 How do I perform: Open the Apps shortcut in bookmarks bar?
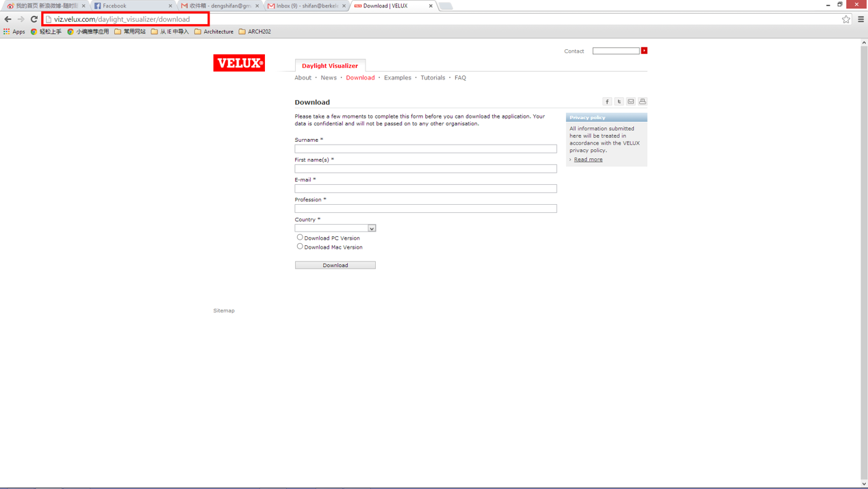coord(14,32)
